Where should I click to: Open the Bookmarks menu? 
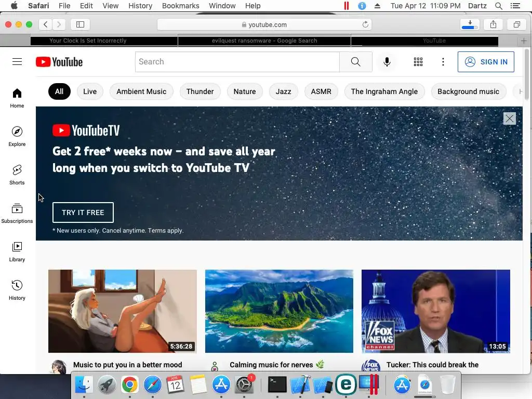(x=180, y=6)
